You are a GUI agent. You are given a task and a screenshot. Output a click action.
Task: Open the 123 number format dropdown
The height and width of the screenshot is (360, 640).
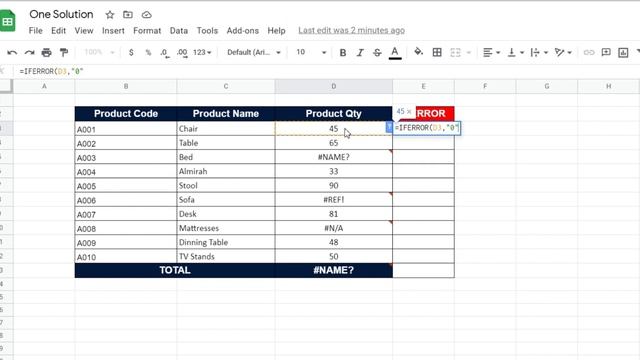[x=202, y=53]
